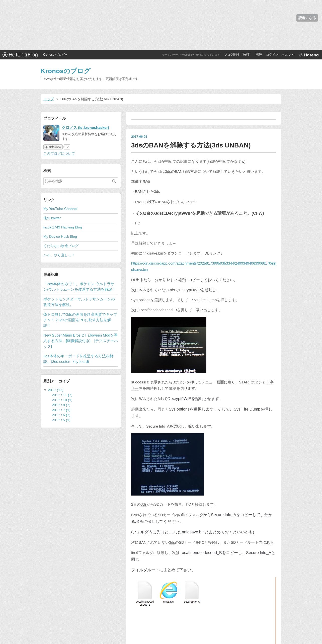Collapse the 2017 (12) archive triangle
Image resolution: width=322 pixels, height=644 pixels.
45,390
